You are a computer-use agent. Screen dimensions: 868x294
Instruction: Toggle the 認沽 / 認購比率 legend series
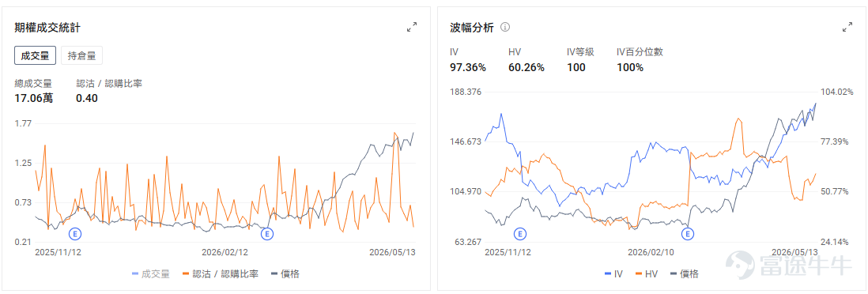coord(221,273)
